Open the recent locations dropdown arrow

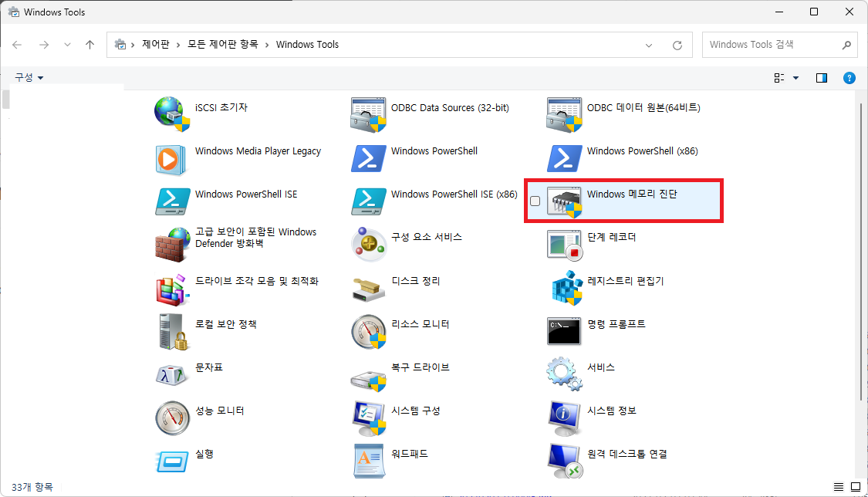click(x=67, y=45)
